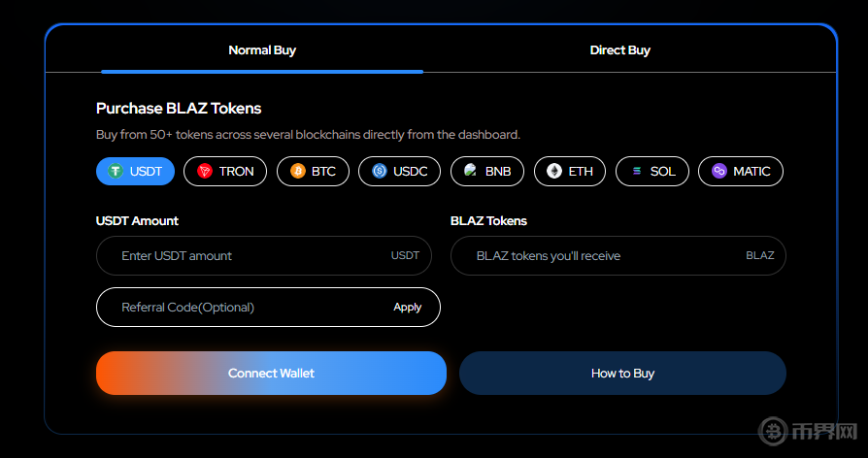Select TRON as payment token

(x=225, y=172)
